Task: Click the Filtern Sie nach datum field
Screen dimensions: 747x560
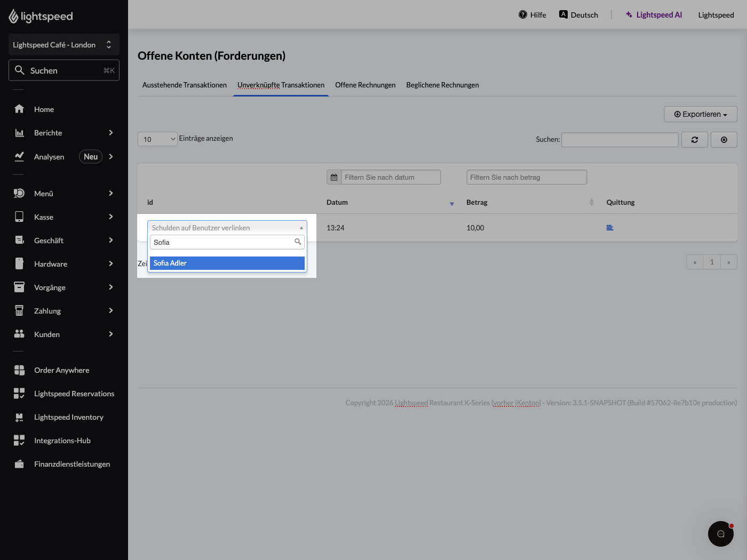Action: click(391, 177)
